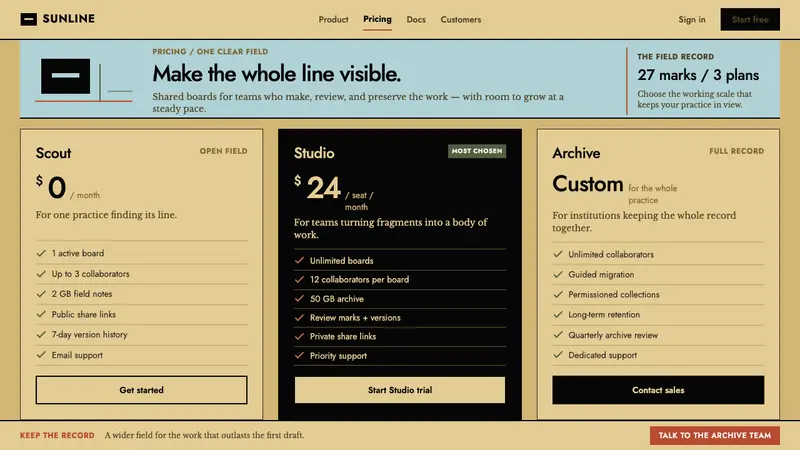The height and width of the screenshot is (450, 800).
Task: Click the footer sentence A wider field
Action: [204, 435]
